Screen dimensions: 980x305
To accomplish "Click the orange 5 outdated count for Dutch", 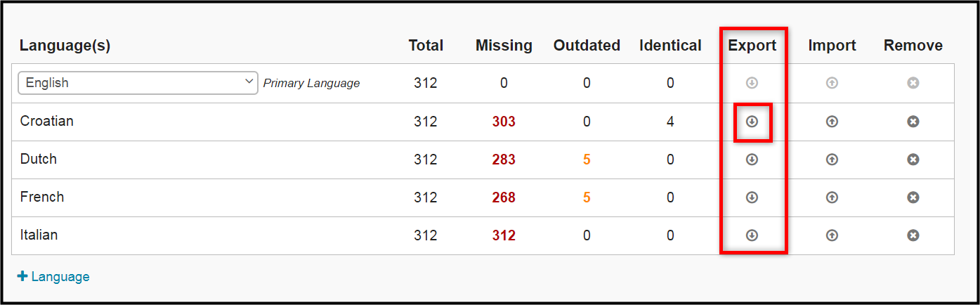I will (x=587, y=160).
